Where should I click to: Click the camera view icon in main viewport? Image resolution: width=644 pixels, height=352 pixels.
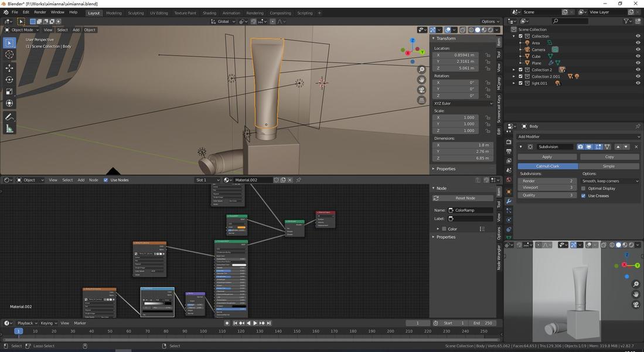[x=421, y=90]
